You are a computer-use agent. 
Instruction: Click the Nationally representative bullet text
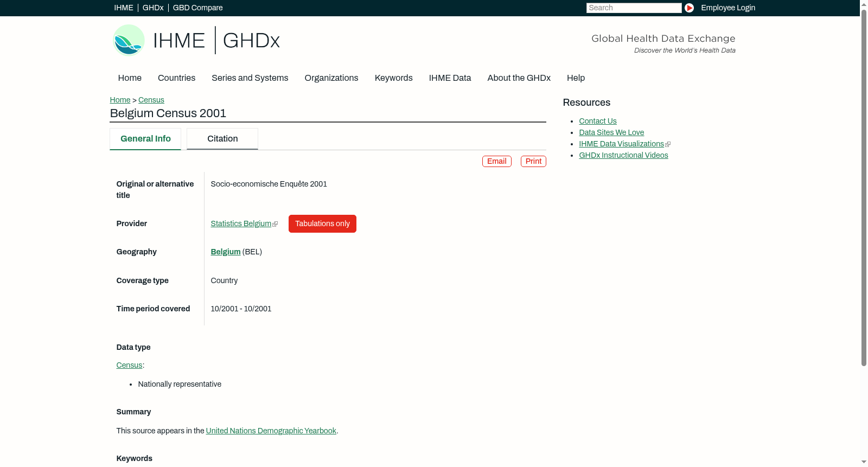pyautogui.click(x=180, y=384)
